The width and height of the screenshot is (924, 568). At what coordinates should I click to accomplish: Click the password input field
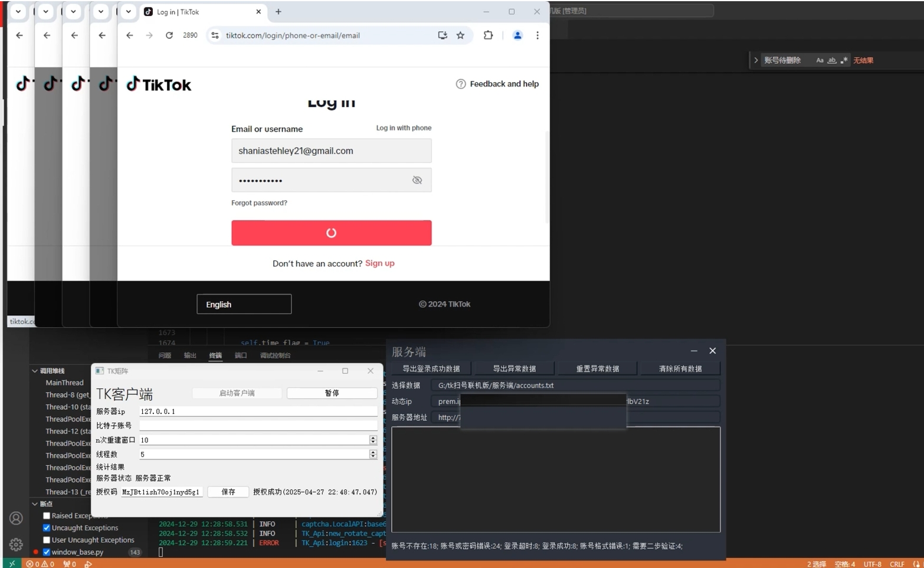(x=331, y=180)
